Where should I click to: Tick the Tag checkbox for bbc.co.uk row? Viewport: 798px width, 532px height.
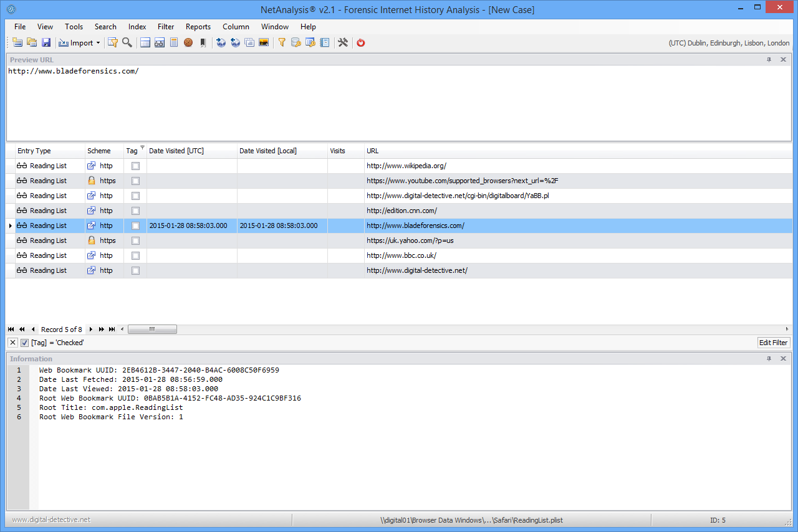pyautogui.click(x=135, y=255)
